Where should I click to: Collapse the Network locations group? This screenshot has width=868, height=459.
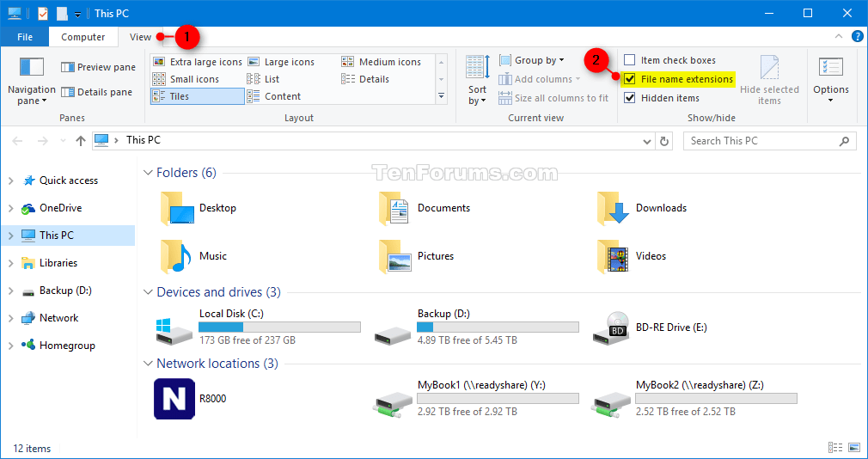pyautogui.click(x=148, y=364)
